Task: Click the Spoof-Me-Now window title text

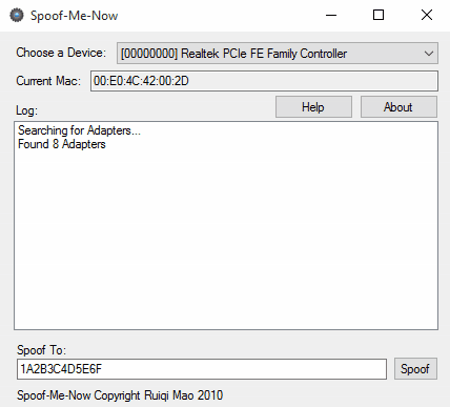Action: (x=74, y=16)
